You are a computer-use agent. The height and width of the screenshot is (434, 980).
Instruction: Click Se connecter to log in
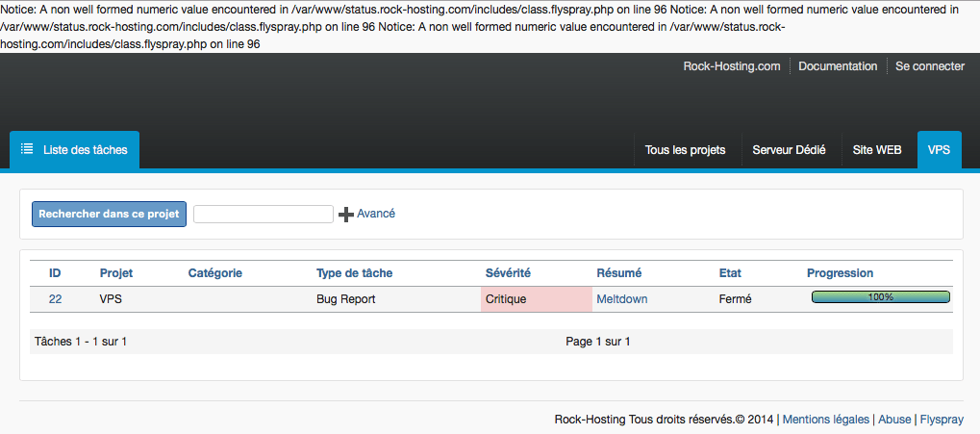pyautogui.click(x=929, y=66)
